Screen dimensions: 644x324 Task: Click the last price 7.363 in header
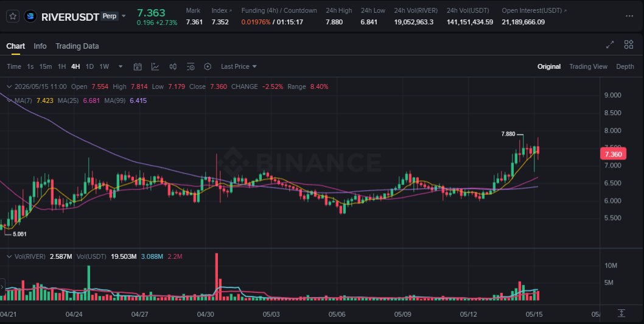coord(151,13)
